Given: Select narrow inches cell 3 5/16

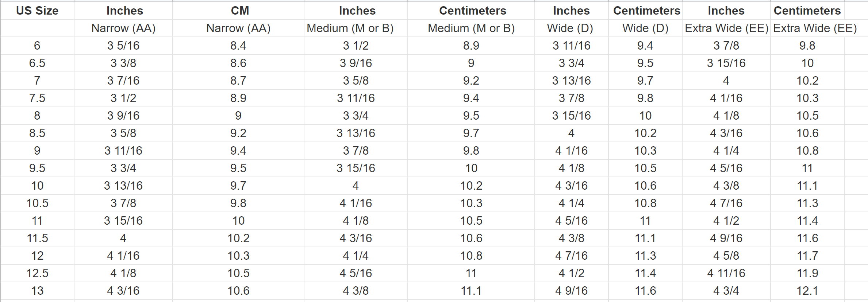Looking at the screenshot, I should [123, 46].
